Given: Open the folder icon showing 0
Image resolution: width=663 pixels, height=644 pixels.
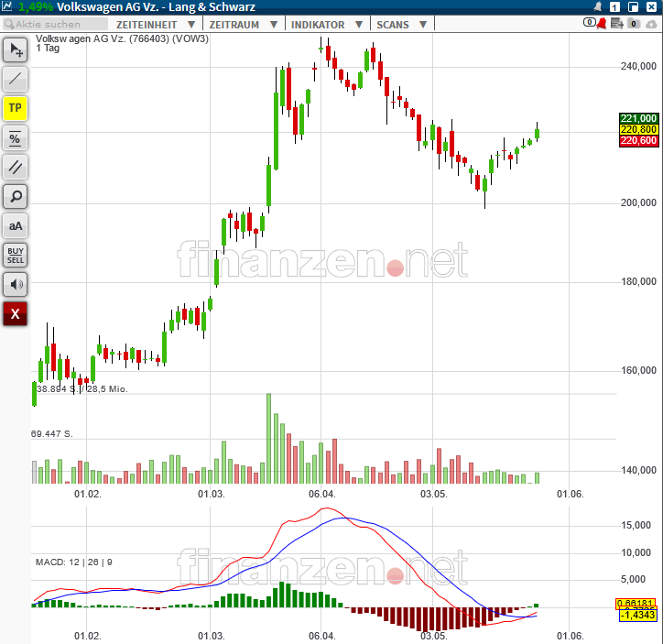Looking at the screenshot, I should coord(634,24).
